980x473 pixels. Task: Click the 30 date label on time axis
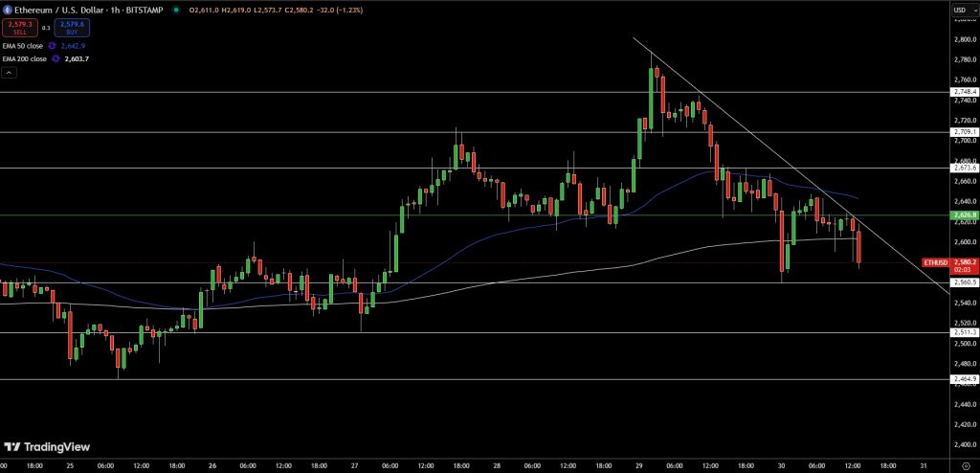click(782, 465)
